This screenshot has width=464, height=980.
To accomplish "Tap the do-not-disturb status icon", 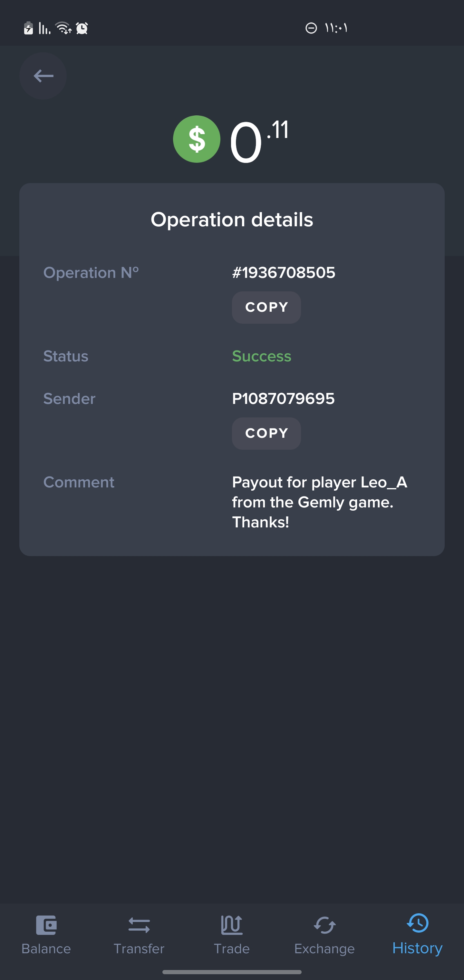I will (311, 28).
